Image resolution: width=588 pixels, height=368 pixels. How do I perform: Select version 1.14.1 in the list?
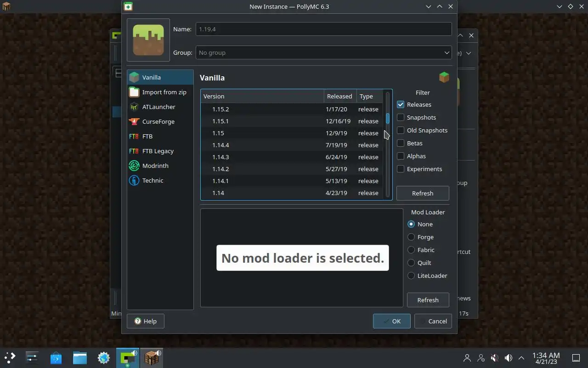pos(292,181)
